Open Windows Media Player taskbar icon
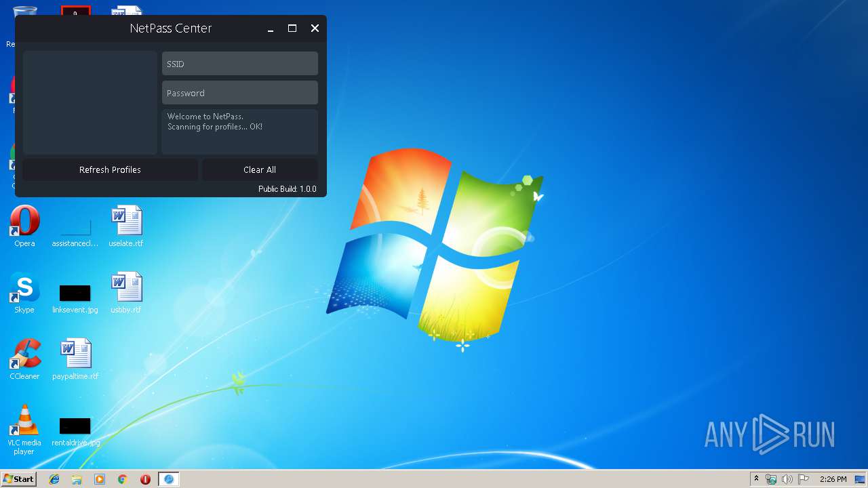 click(x=100, y=479)
